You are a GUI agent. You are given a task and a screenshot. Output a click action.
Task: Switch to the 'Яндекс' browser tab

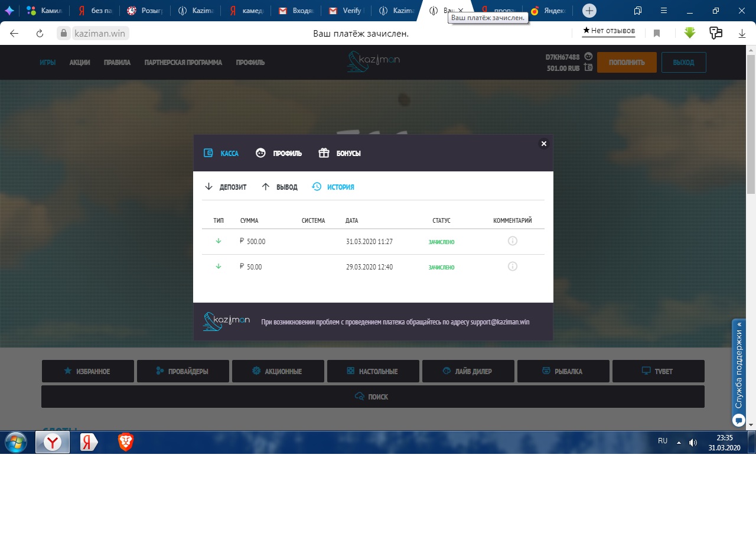pyautogui.click(x=549, y=11)
